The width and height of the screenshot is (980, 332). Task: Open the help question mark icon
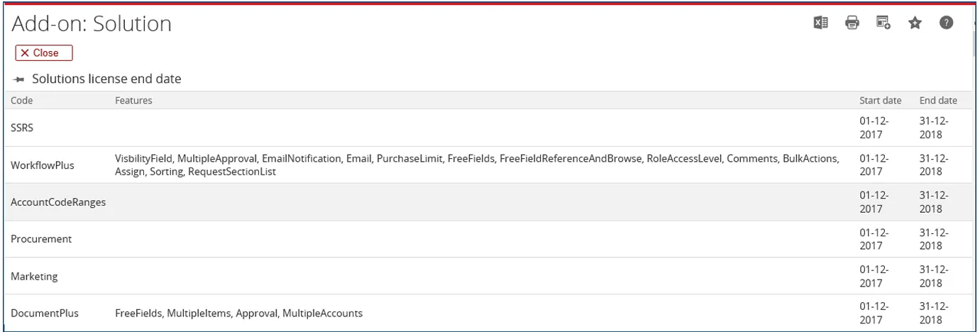coord(946,23)
